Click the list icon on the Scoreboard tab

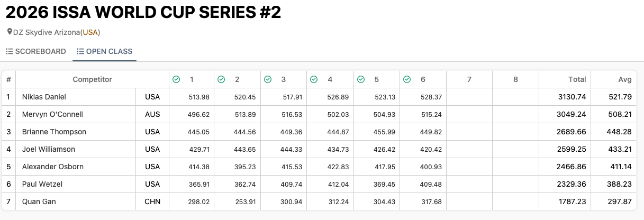(10, 51)
